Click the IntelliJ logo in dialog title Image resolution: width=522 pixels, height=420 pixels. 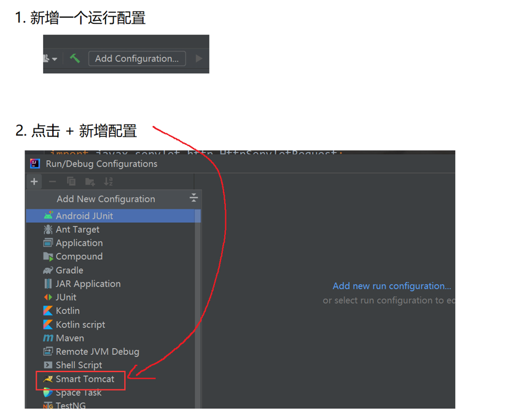[x=35, y=164]
